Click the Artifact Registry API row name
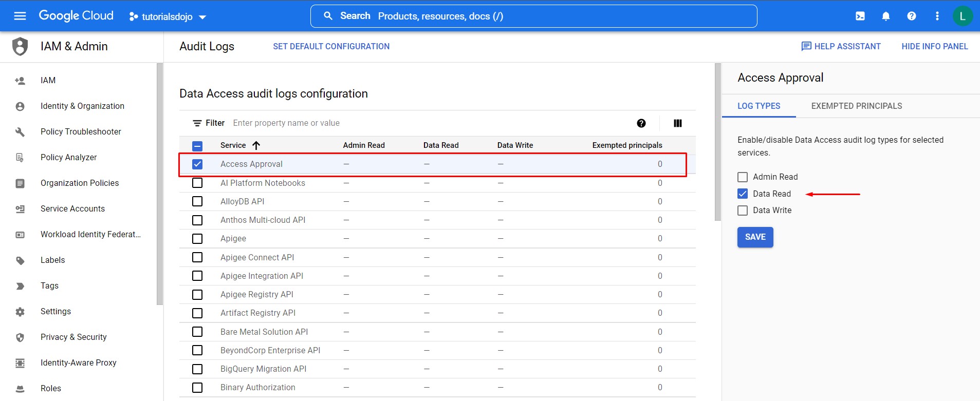This screenshot has width=980, height=401. coord(258,313)
